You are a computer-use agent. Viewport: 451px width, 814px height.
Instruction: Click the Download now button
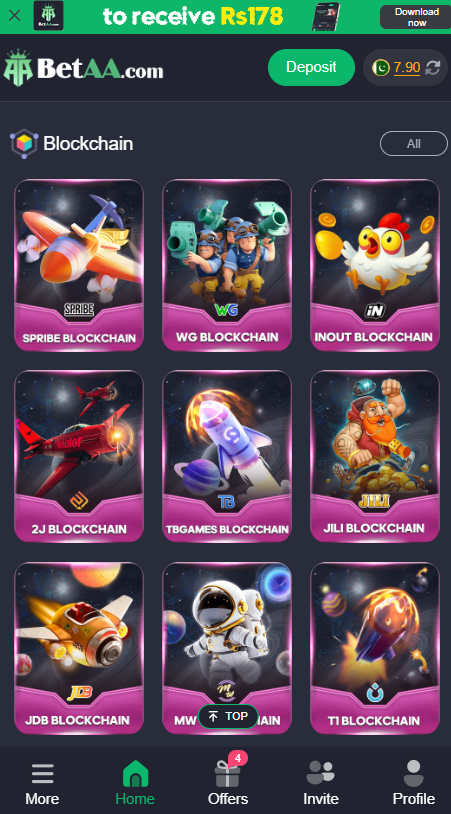(415, 17)
